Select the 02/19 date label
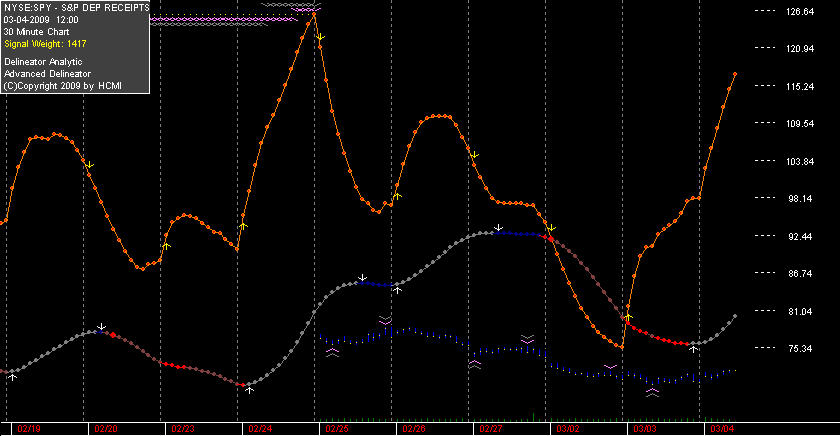This screenshot has height=436, width=840. 29,429
